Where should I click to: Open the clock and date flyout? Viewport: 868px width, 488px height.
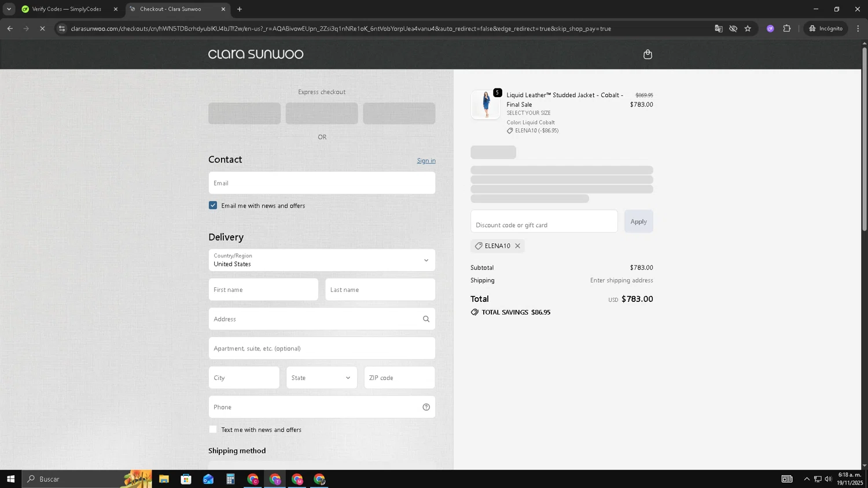849,479
